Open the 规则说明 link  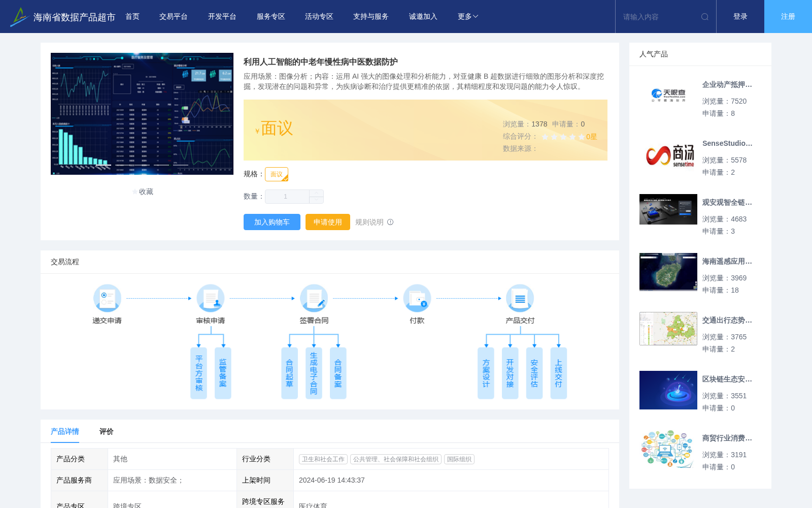click(x=369, y=222)
